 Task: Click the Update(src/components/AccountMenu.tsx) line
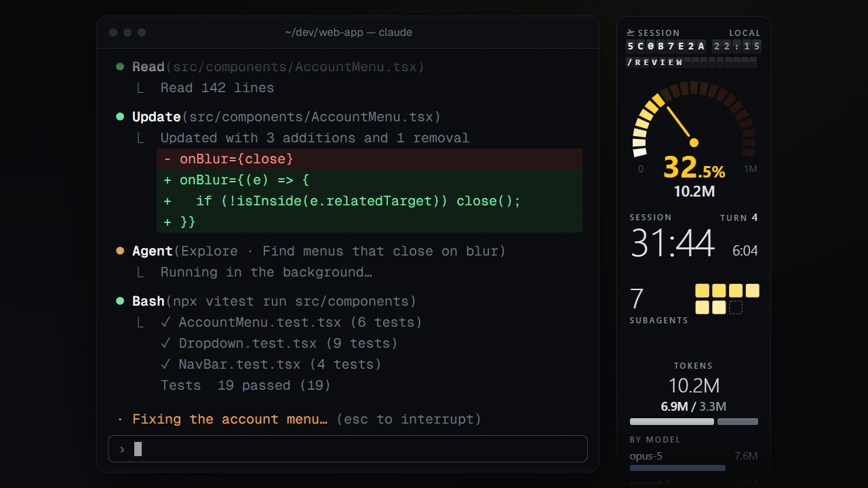pyautogui.click(x=286, y=117)
